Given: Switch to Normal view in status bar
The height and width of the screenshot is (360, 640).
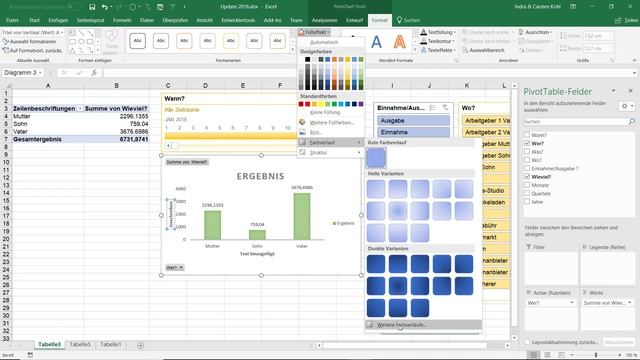Looking at the screenshot, I should pyautogui.click(x=533, y=355).
